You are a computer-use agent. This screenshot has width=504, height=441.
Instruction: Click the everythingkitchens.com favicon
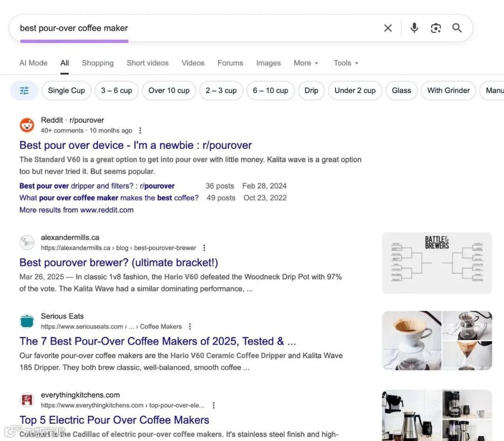(x=27, y=400)
